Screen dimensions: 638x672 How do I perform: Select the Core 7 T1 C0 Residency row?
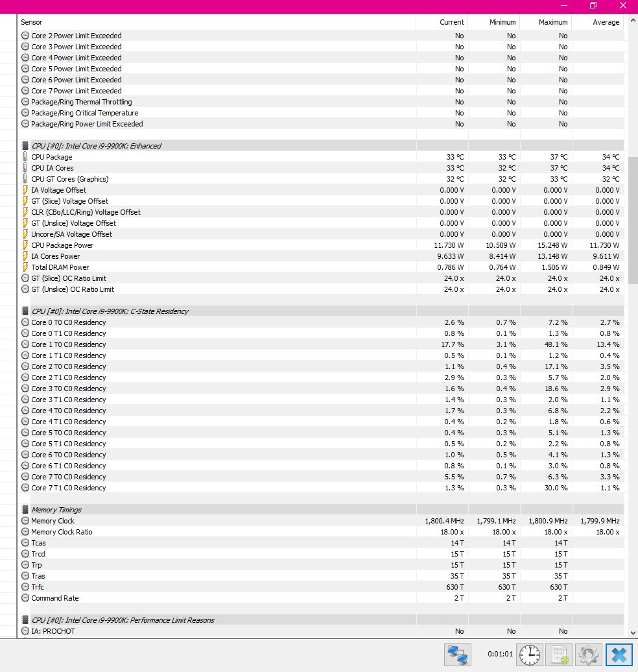[321, 488]
